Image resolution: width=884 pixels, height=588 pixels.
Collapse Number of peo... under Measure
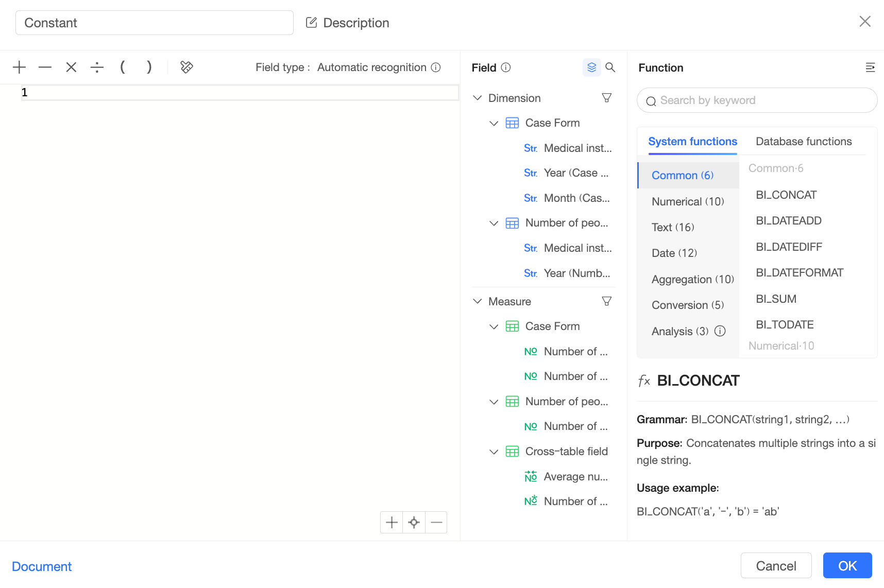pos(494,402)
